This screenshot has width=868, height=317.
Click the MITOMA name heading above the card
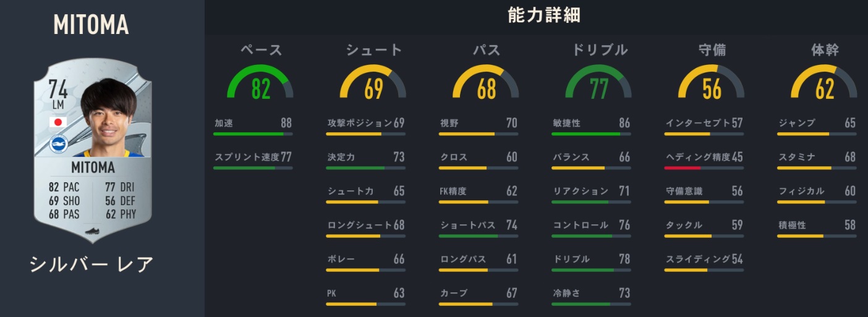pyautogui.click(x=90, y=25)
